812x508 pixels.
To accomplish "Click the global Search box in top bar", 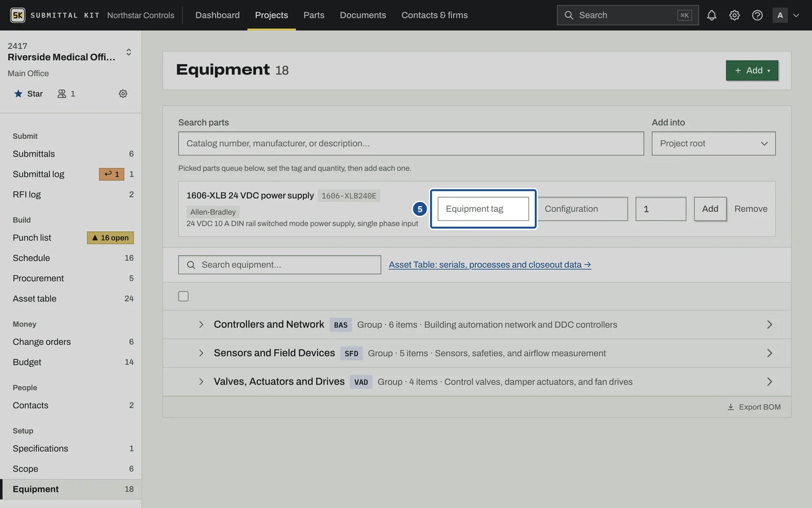I will (628, 15).
